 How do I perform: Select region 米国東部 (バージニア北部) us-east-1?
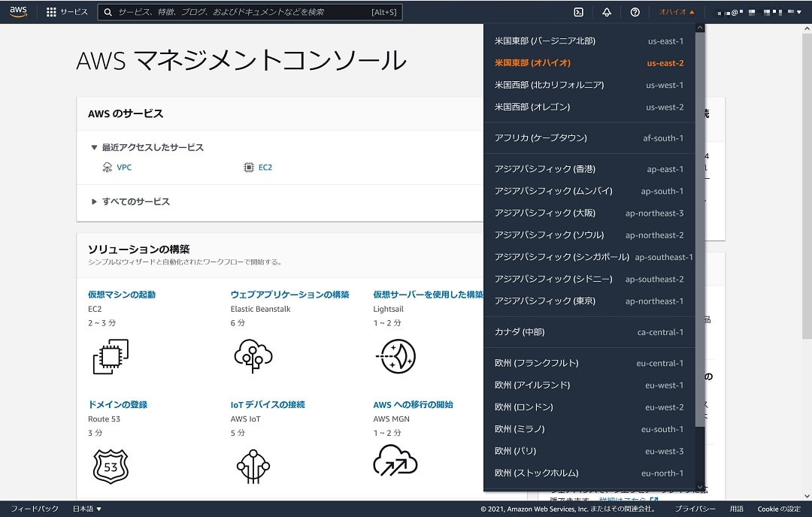pos(589,41)
